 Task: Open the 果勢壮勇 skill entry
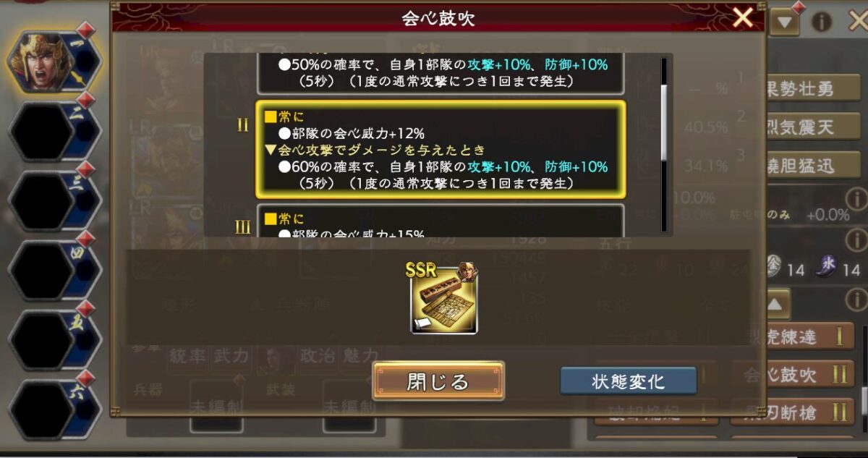[803, 89]
